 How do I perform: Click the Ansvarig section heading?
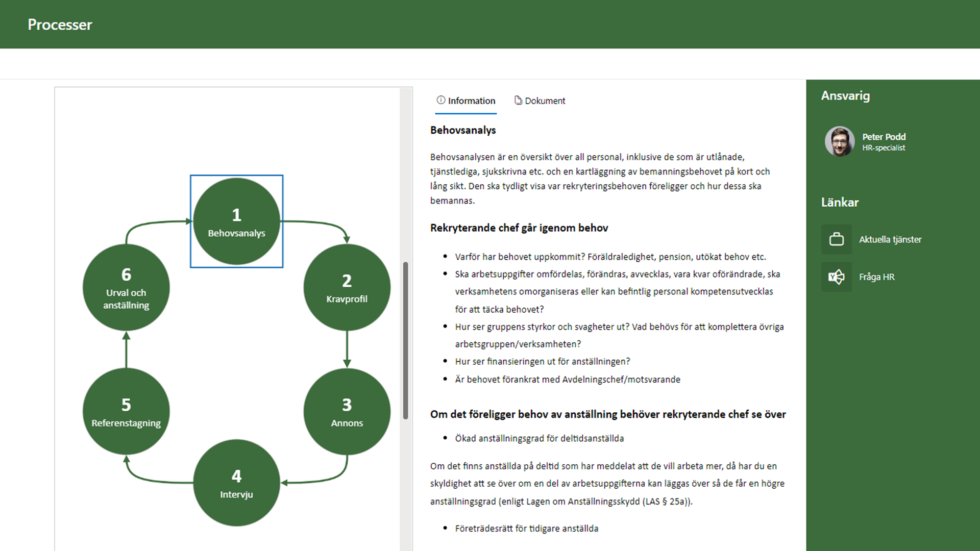click(x=845, y=96)
